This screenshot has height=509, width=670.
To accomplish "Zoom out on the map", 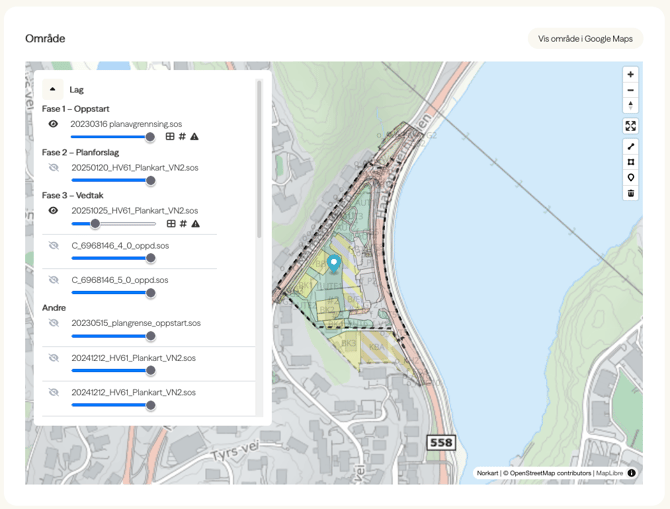I will coord(630,90).
